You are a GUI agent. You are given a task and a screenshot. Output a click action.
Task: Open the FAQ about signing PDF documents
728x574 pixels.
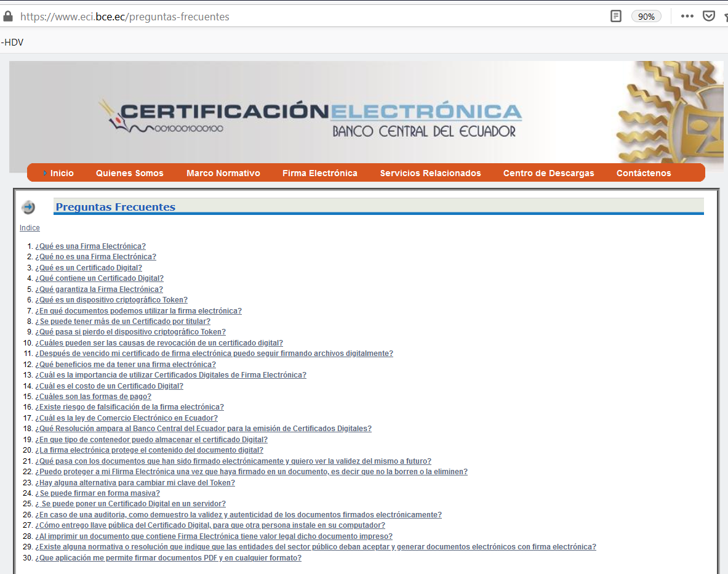click(168, 557)
